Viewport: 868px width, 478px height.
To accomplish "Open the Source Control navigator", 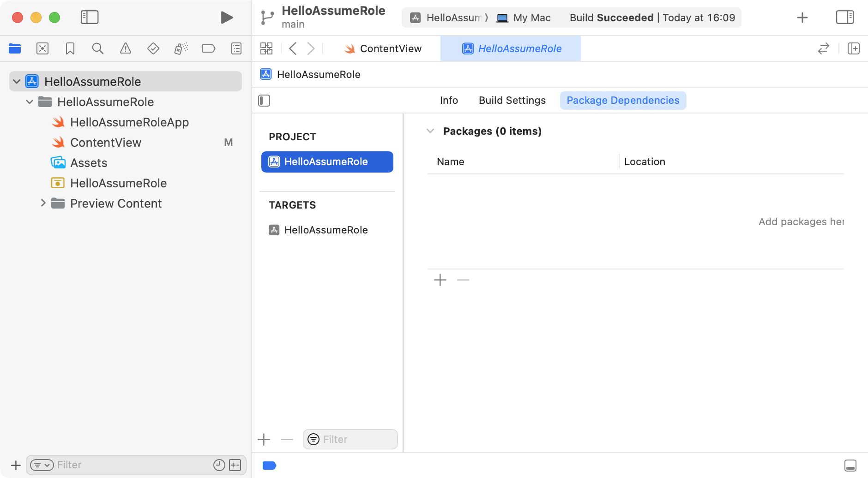I will (x=42, y=48).
